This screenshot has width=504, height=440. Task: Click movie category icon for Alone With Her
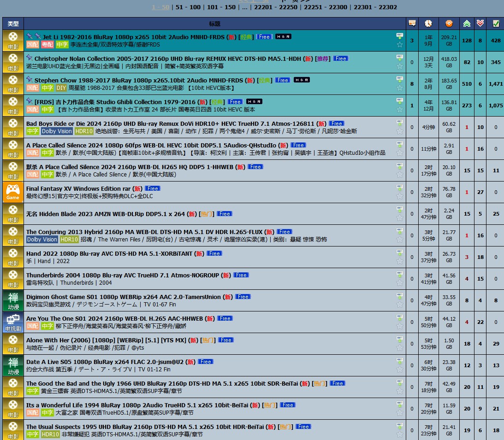pyautogui.click(x=13, y=344)
